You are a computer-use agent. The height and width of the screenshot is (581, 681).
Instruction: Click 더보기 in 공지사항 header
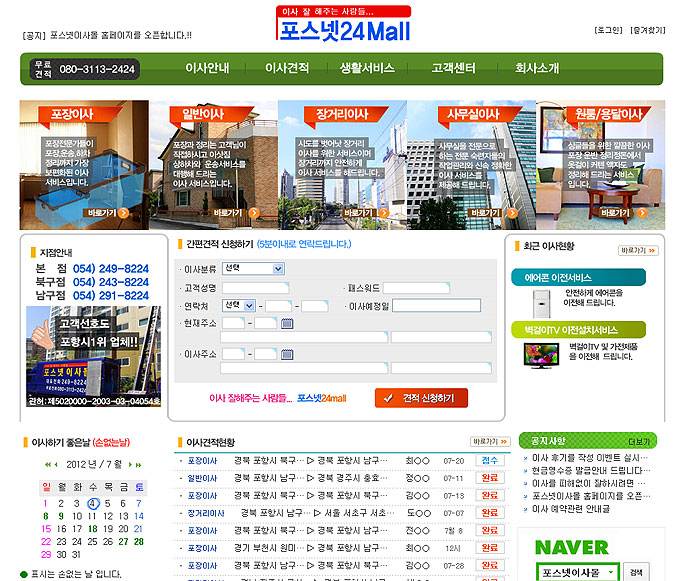pos(639,442)
